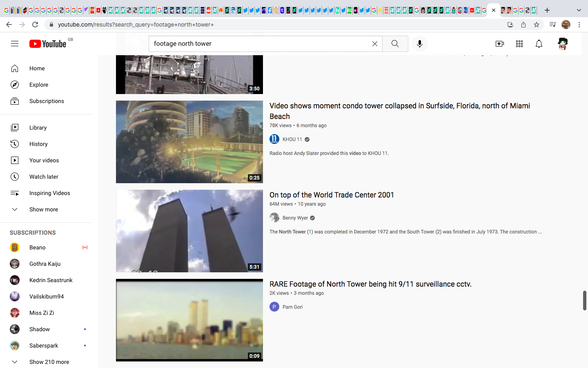Viewport: 588px width, 368px height.
Task: Click the KHOU 11 channel avatar
Action: coord(274,139)
